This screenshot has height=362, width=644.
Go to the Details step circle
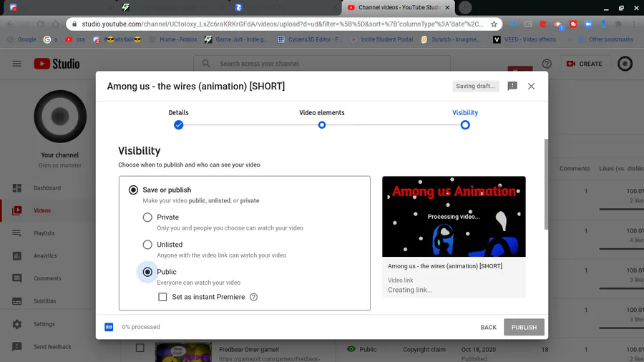point(178,125)
